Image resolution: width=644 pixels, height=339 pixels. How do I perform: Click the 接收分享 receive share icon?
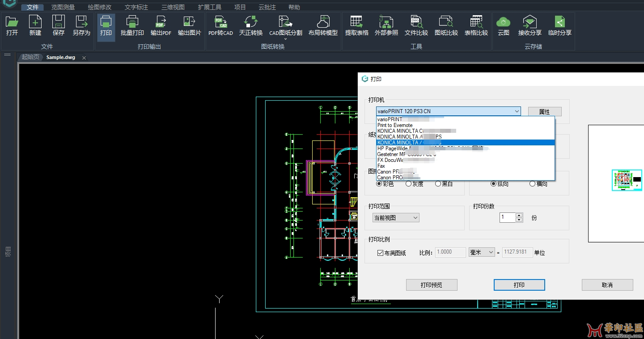click(530, 21)
